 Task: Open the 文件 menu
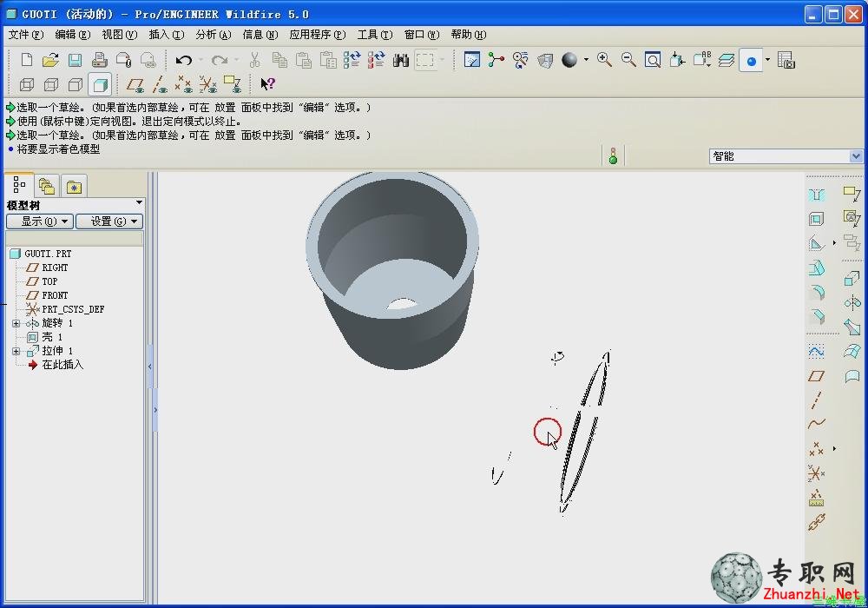coord(26,35)
